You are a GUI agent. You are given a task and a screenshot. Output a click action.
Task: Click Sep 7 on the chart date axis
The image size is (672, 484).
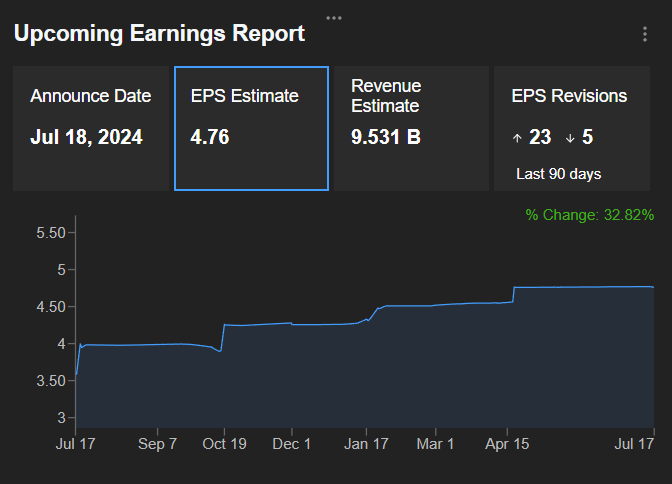pos(158,442)
